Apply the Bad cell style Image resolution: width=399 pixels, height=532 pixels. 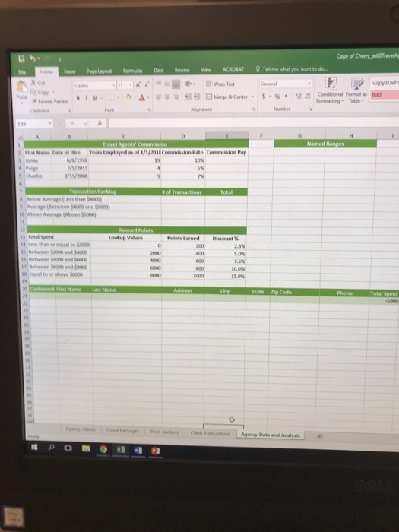(385, 95)
